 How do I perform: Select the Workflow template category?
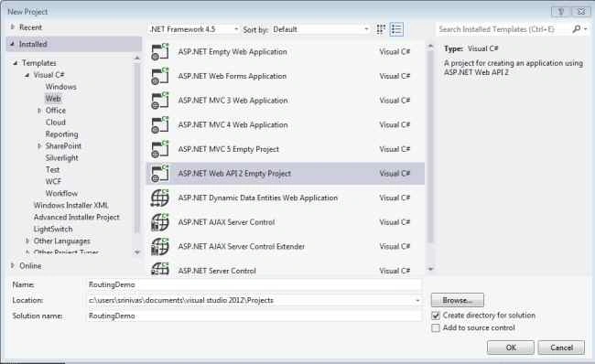61,193
